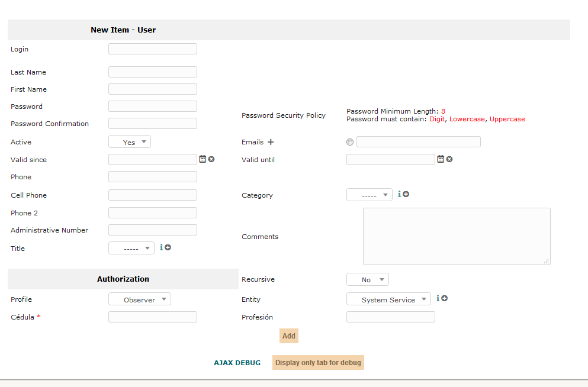The image size is (588, 387).
Task: Click Display only tab for debug
Action: pyautogui.click(x=318, y=363)
